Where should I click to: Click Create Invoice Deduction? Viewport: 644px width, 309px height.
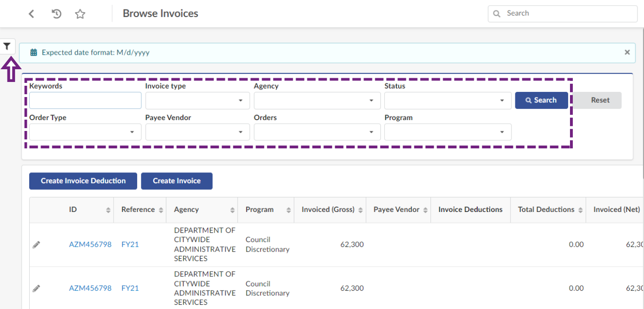[83, 181]
